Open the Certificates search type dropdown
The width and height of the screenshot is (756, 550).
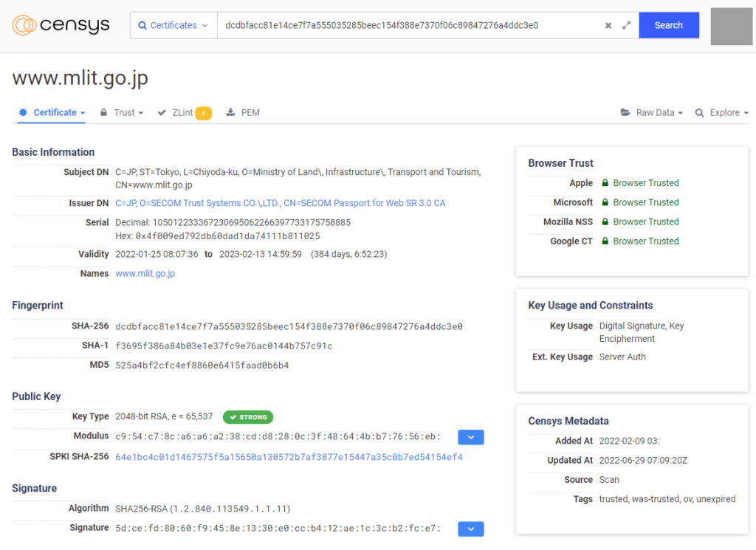pyautogui.click(x=173, y=25)
